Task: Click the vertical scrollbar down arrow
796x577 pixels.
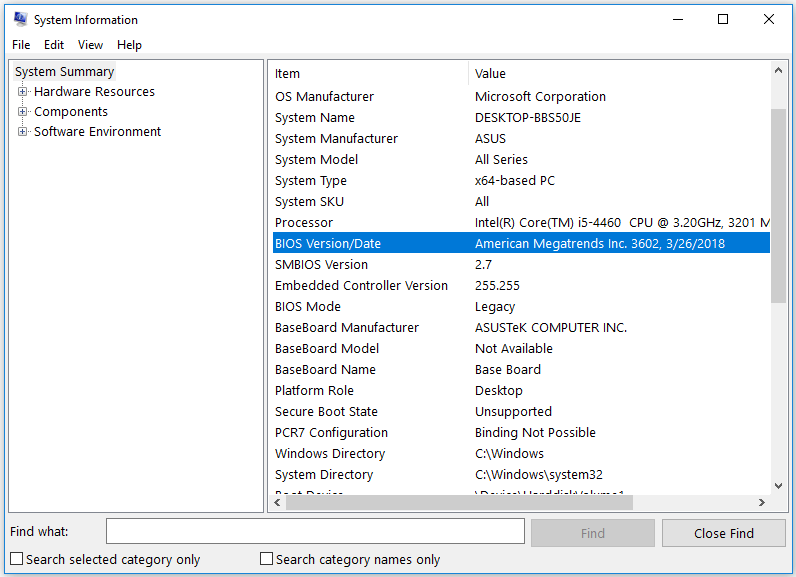Action: tap(778, 486)
